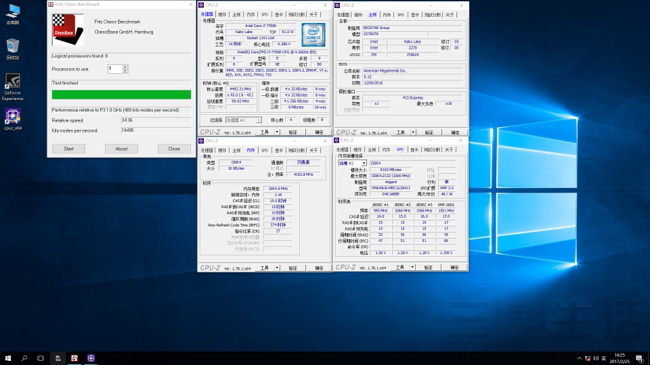
Task: Open the Recycle Bin desktop icon
Action: pos(13,49)
